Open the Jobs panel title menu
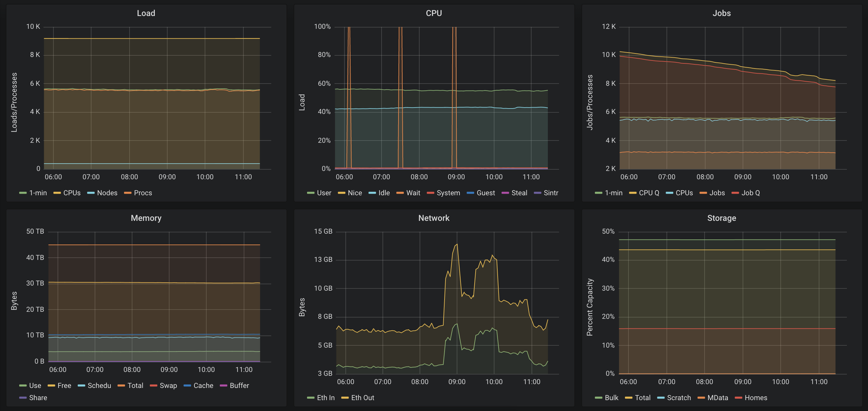Viewport: 868px width, 411px height. 722,13
